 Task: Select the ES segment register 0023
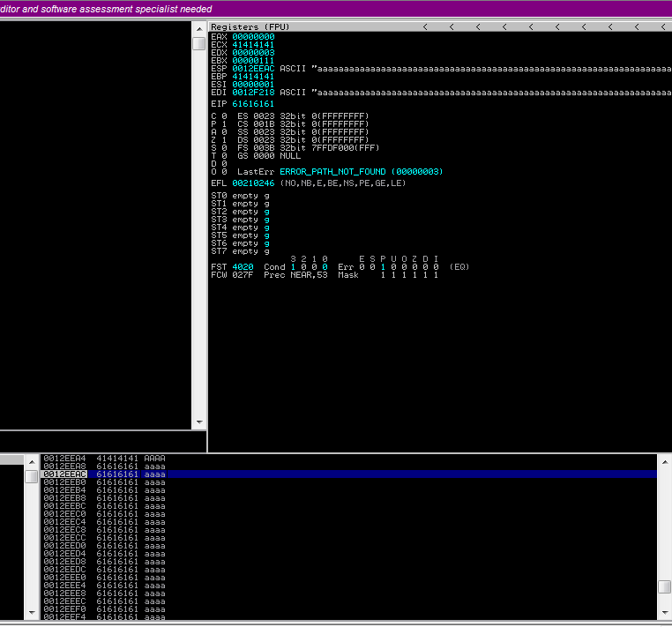264,116
